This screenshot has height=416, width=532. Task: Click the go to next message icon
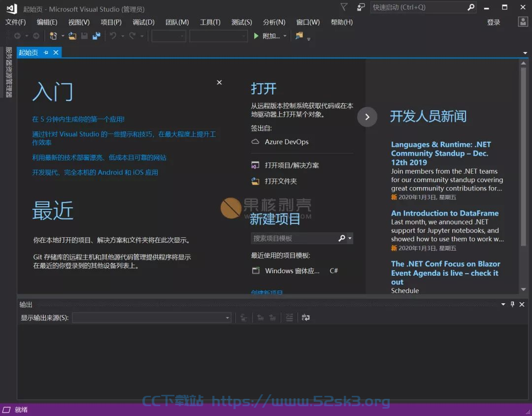(272, 318)
